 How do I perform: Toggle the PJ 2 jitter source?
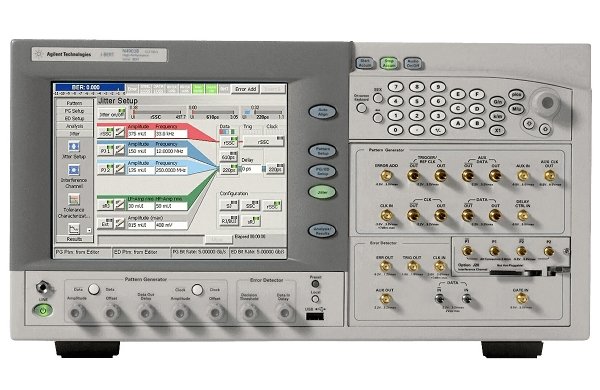[x=106, y=169]
